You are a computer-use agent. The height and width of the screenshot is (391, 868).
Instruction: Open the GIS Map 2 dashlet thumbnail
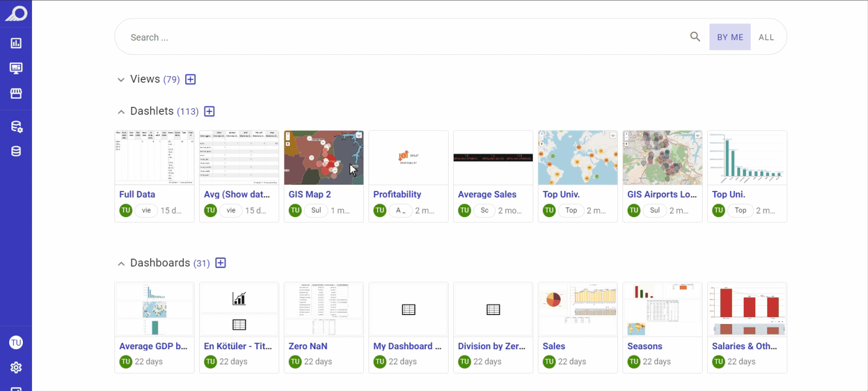[324, 158]
